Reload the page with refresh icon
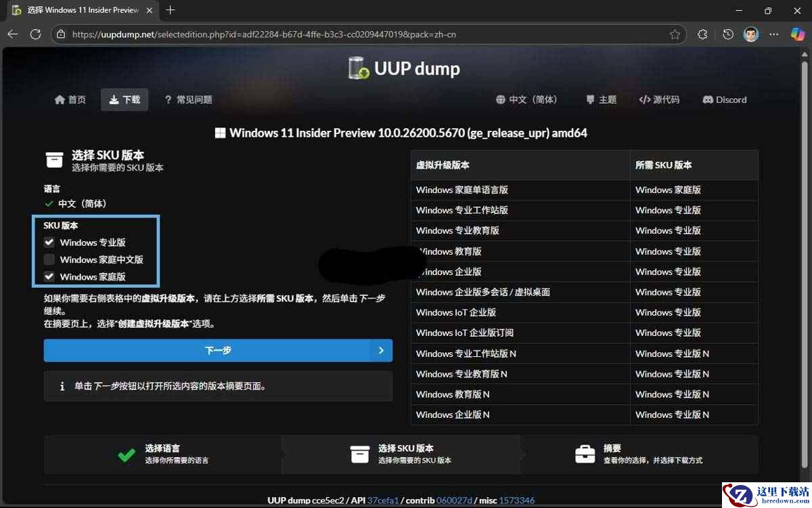The height and width of the screenshot is (508, 812). [35, 34]
